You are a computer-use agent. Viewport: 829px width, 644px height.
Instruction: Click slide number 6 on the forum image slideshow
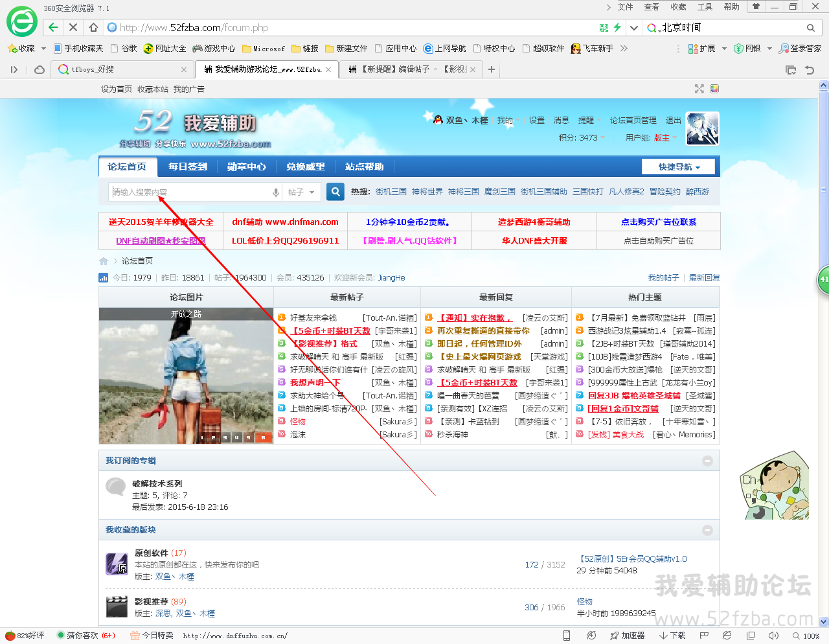tap(263, 438)
